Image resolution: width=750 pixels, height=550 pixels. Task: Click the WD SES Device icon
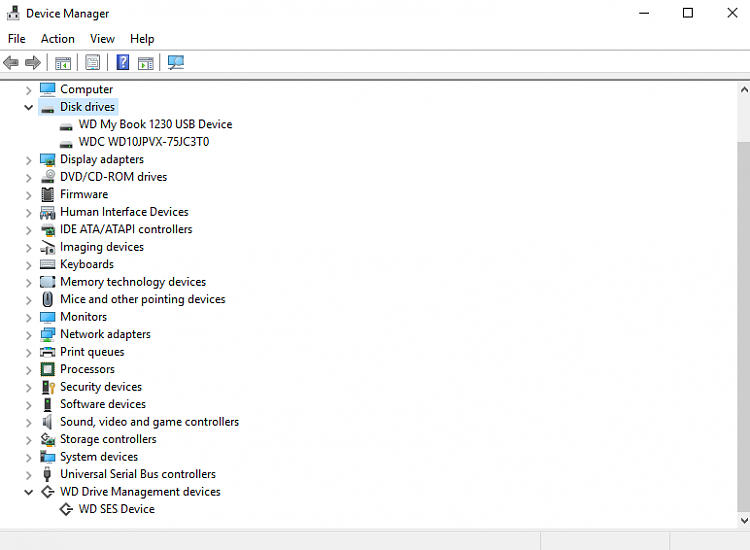click(66, 509)
